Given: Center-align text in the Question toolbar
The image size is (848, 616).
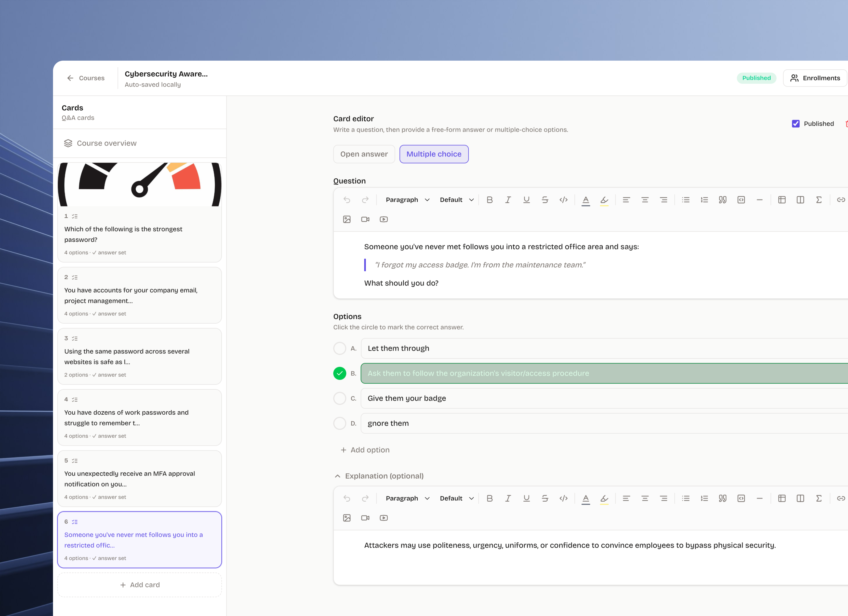Looking at the screenshot, I should tap(645, 200).
